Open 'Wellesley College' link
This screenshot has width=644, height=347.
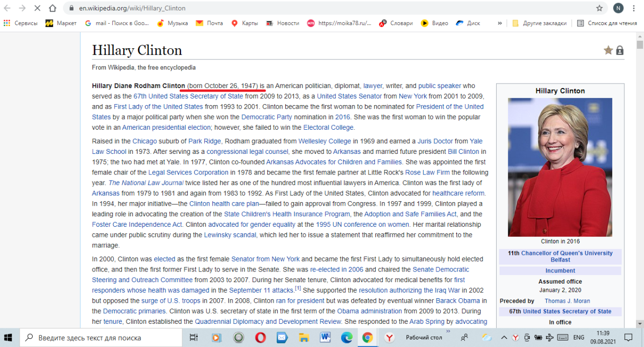(x=325, y=141)
